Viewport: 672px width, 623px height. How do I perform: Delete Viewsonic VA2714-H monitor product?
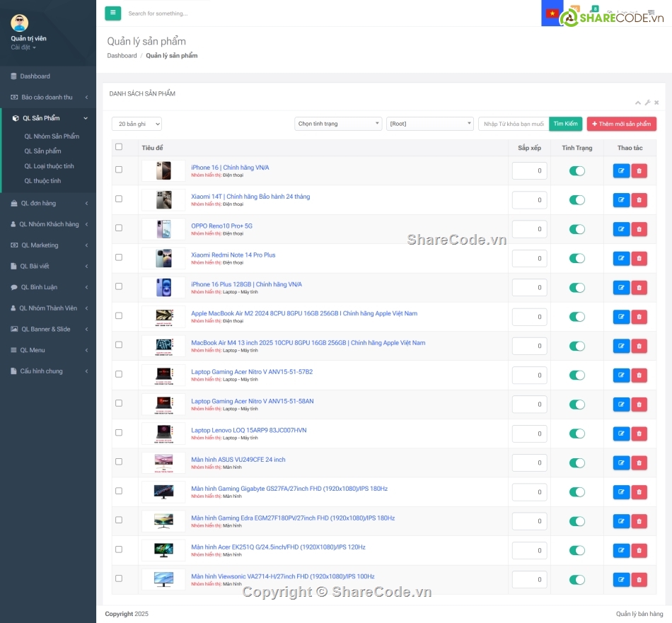pyautogui.click(x=639, y=579)
